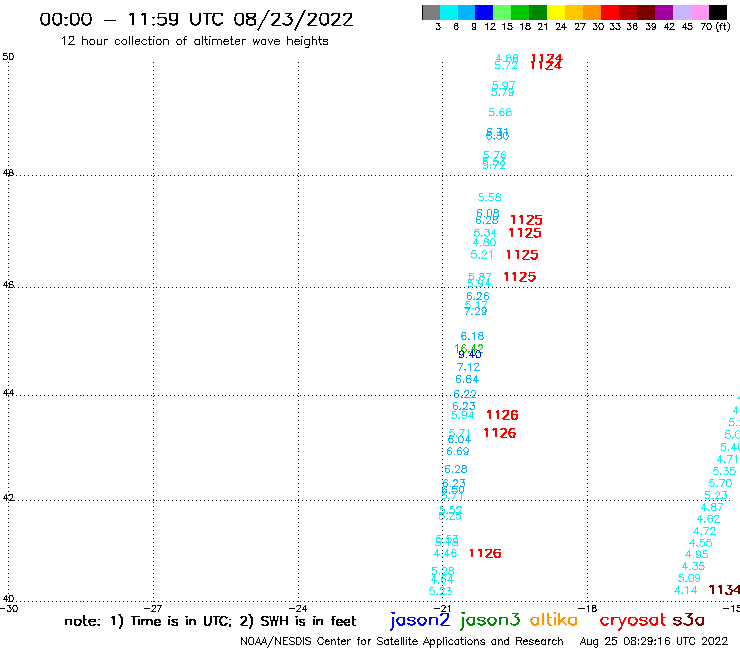The height and width of the screenshot is (650, 740).
Task: Click the 4.87 wave height reading
Action: pyautogui.click(x=712, y=507)
